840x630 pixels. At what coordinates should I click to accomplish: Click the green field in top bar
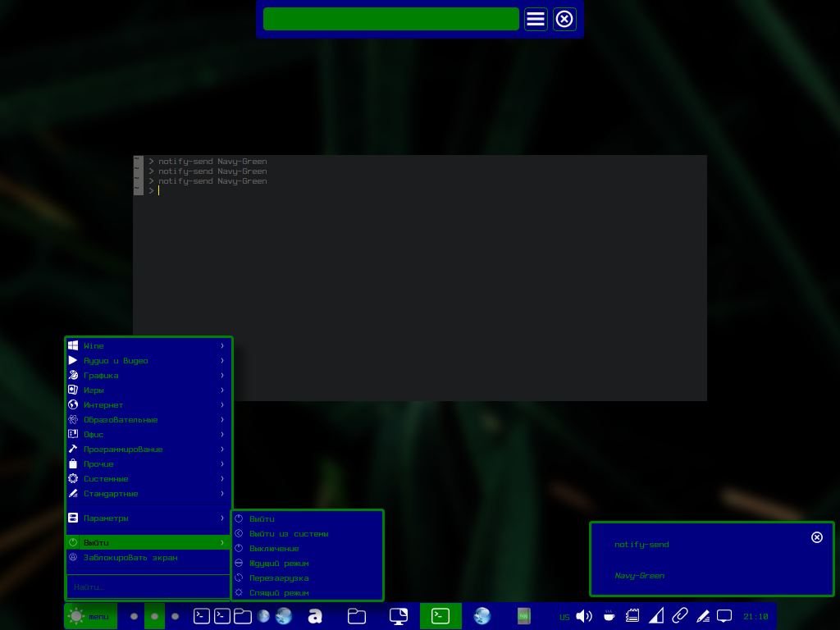pyautogui.click(x=391, y=20)
